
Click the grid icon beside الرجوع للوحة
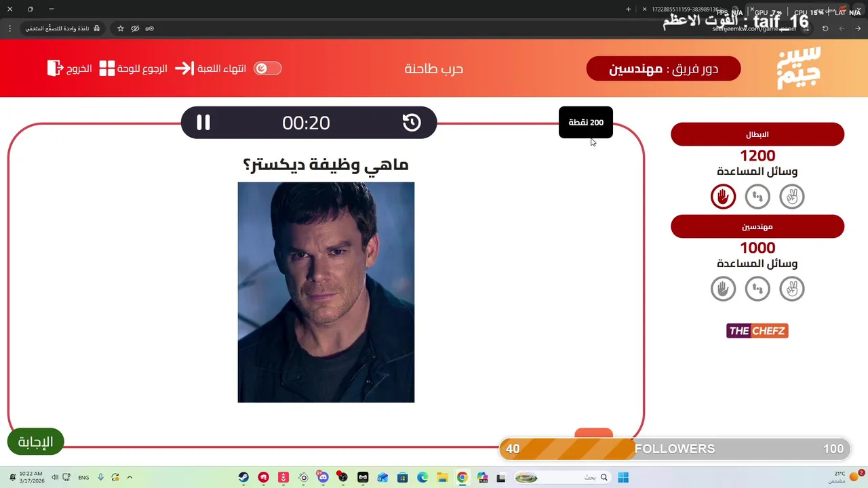click(x=107, y=68)
